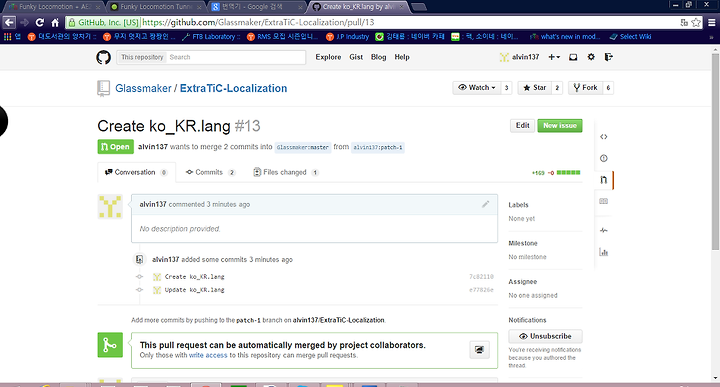Click the Glassmaker:master branch label

[x=303, y=147]
